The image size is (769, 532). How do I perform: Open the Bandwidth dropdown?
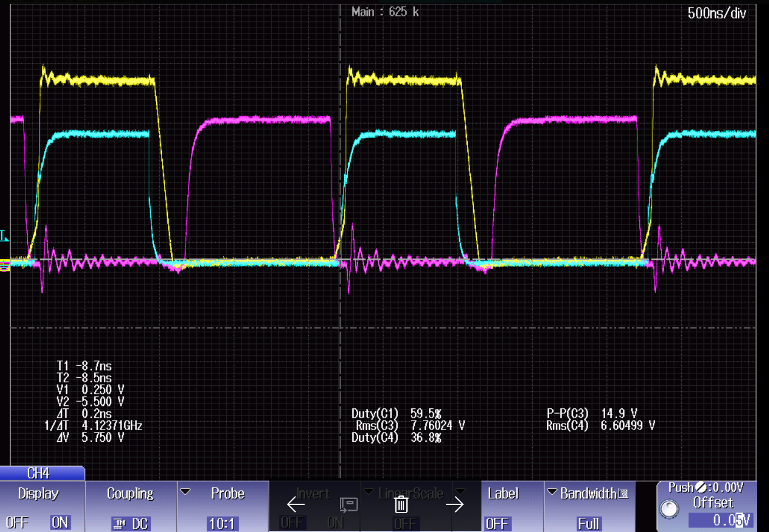(x=552, y=492)
